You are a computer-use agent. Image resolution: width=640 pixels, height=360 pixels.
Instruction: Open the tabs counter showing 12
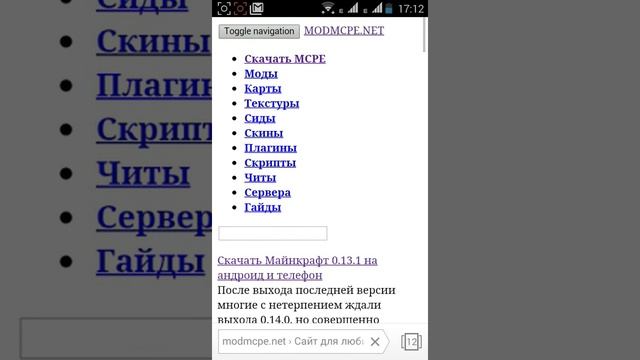tap(411, 342)
